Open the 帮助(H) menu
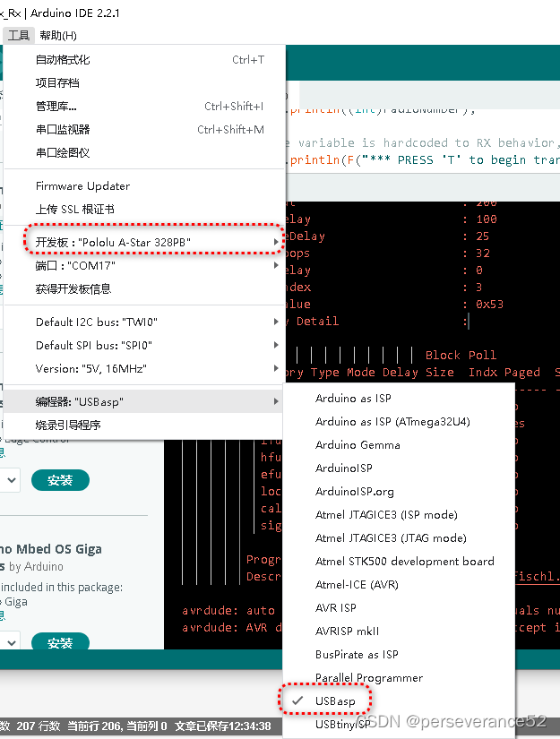The width and height of the screenshot is (560, 739). pyautogui.click(x=58, y=35)
